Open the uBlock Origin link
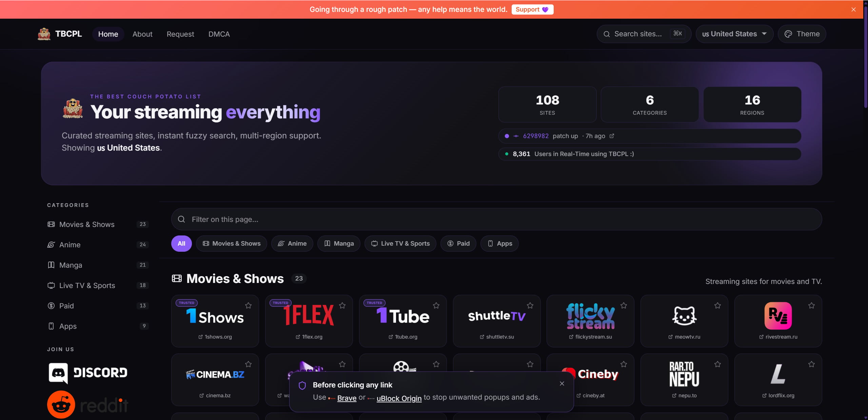Image resolution: width=868 pixels, height=420 pixels. click(399, 398)
